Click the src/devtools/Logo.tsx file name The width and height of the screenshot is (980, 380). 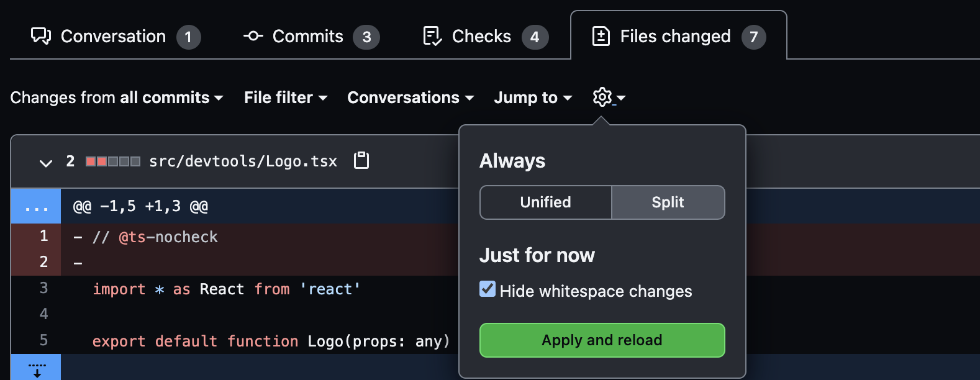click(243, 161)
